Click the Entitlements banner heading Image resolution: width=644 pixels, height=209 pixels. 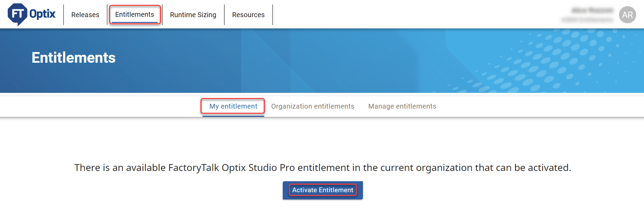73,57
